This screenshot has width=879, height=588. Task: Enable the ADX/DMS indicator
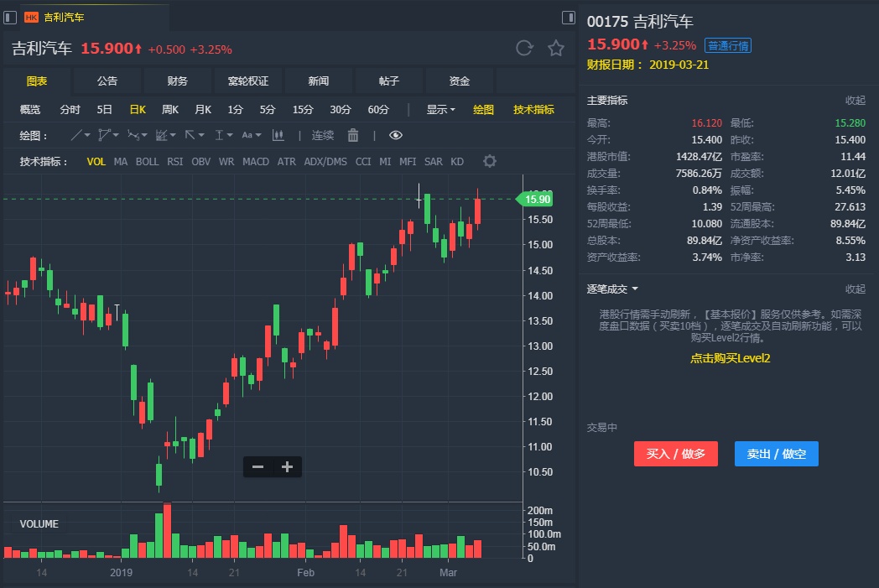coord(325,161)
